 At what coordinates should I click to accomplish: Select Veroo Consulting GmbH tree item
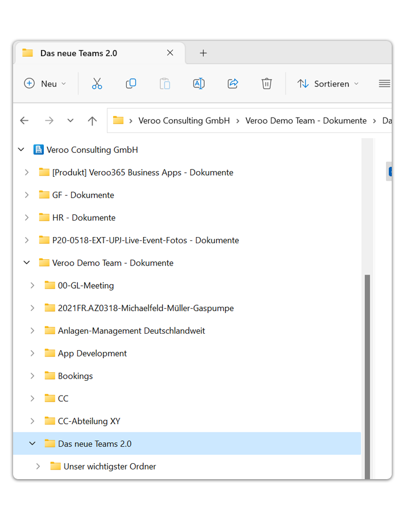click(x=92, y=149)
